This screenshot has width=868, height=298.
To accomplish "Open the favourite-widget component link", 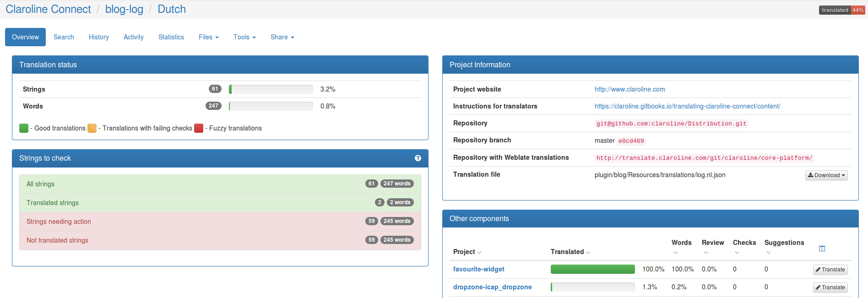I will pyautogui.click(x=479, y=269).
